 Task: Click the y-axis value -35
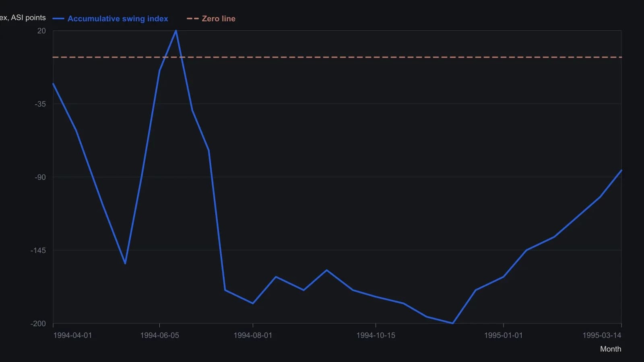(40, 104)
